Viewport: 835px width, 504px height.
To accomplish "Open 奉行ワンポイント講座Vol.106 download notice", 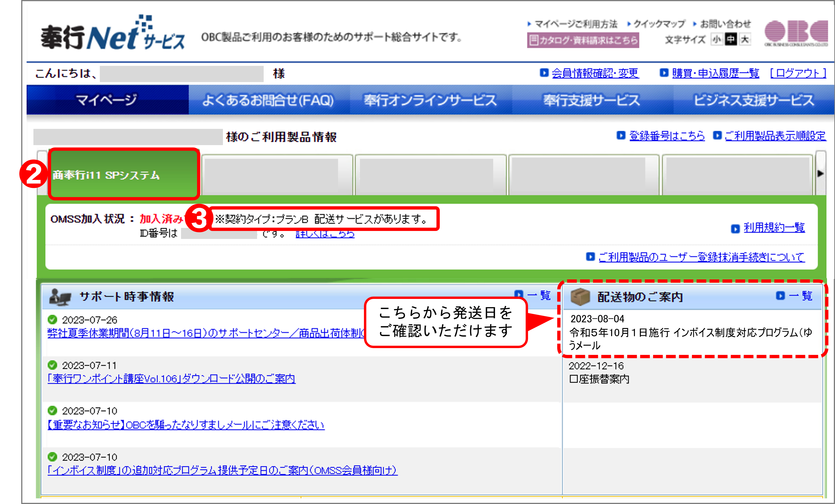I will 171,378.
